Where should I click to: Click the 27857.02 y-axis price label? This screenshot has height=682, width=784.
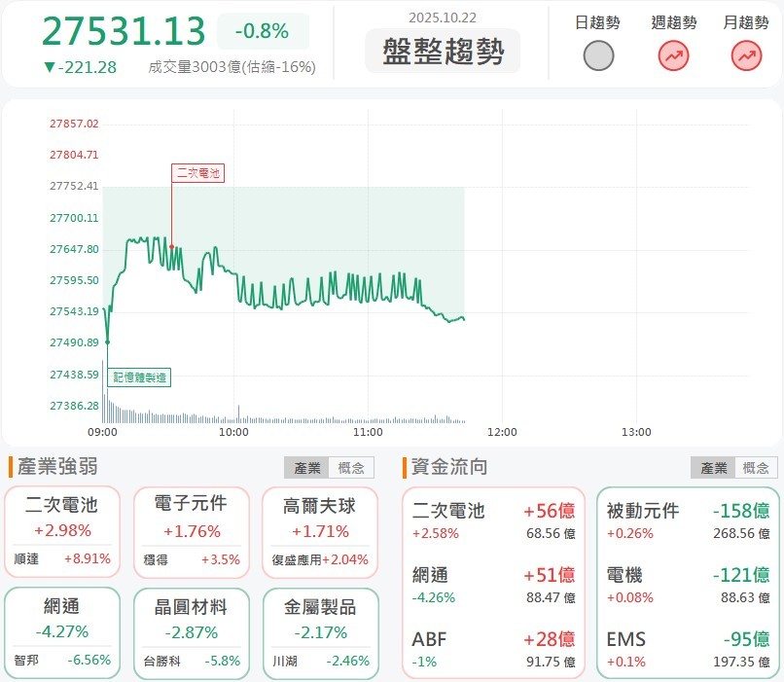coord(74,124)
